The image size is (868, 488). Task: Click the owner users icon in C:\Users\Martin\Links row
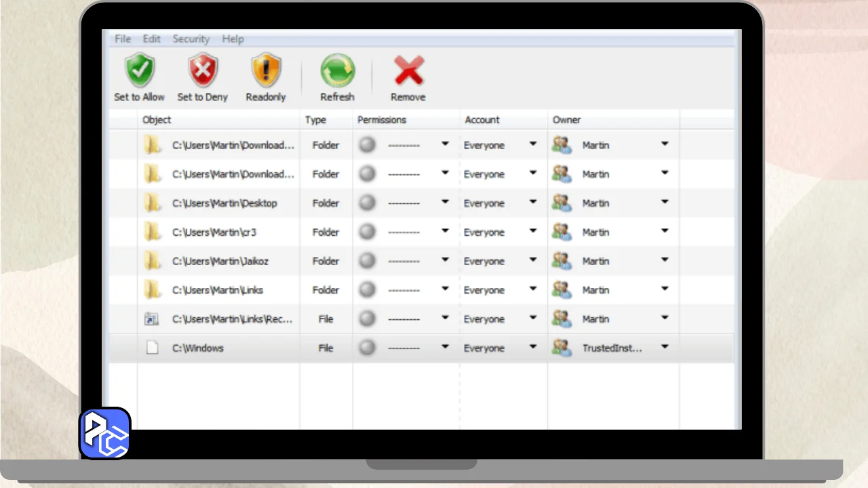coord(561,290)
